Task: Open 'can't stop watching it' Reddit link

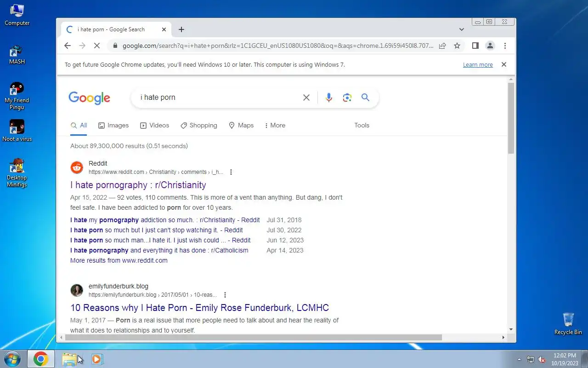Action: (x=157, y=230)
